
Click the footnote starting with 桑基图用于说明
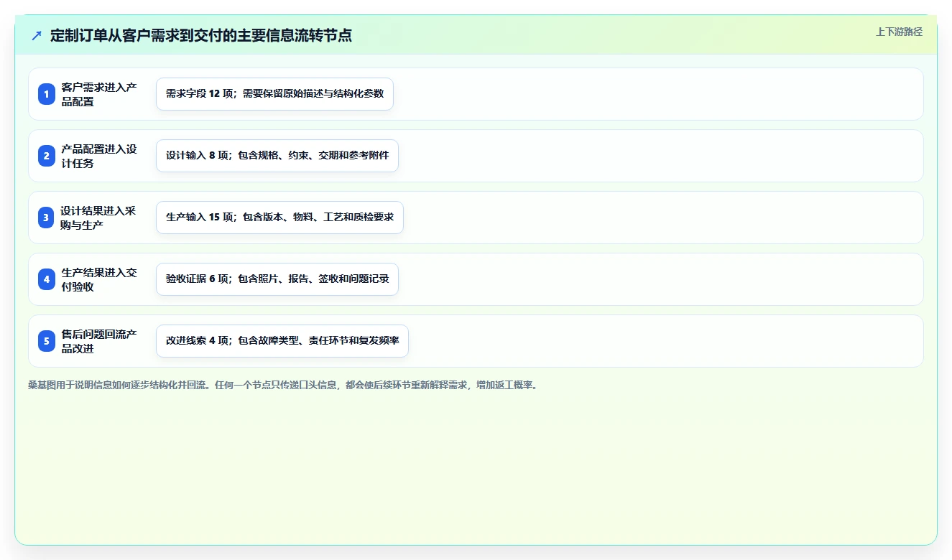283,385
